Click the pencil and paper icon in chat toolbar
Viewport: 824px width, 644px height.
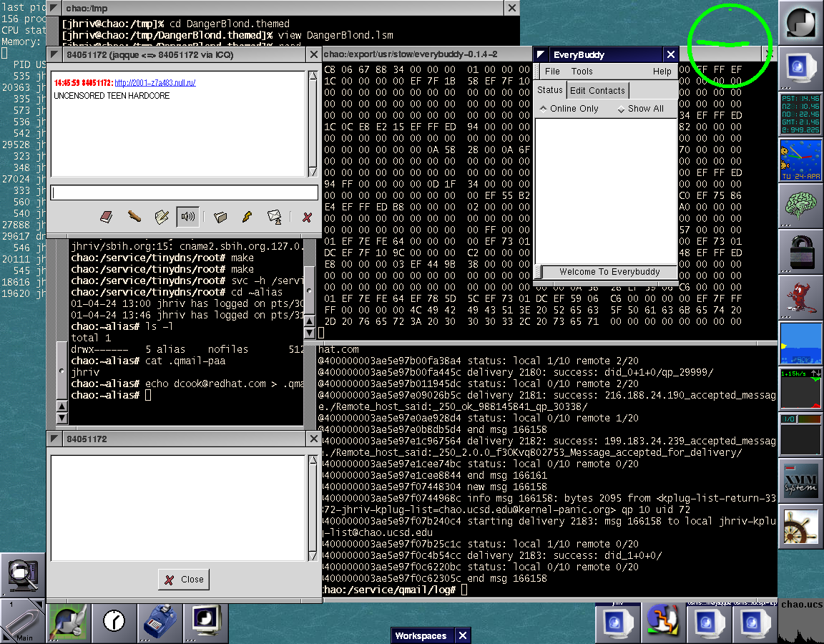pyautogui.click(x=162, y=216)
